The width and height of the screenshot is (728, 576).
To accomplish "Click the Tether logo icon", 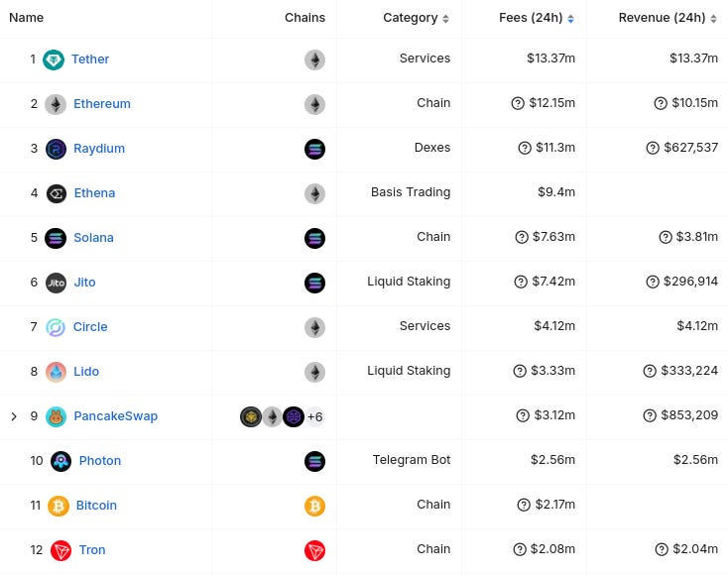I will [x=54, y=59].
